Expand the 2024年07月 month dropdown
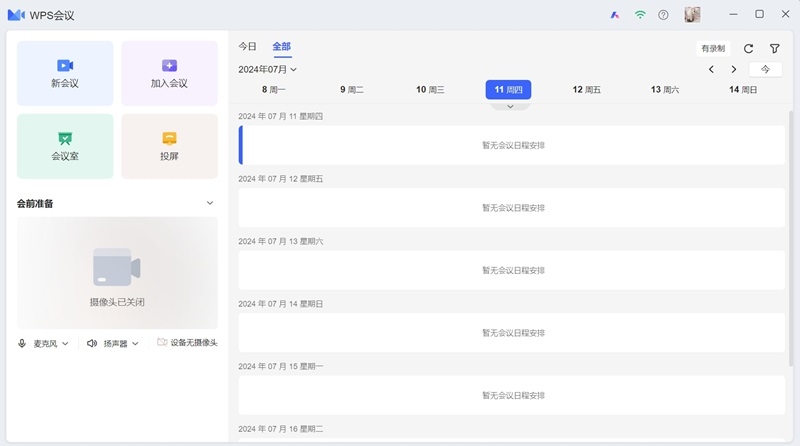Image resolution: width=800 pixels, height=446 pixels. [267, 69]
